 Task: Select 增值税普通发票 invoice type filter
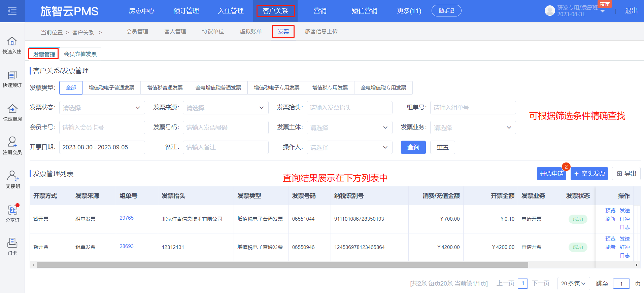(165, 88)
